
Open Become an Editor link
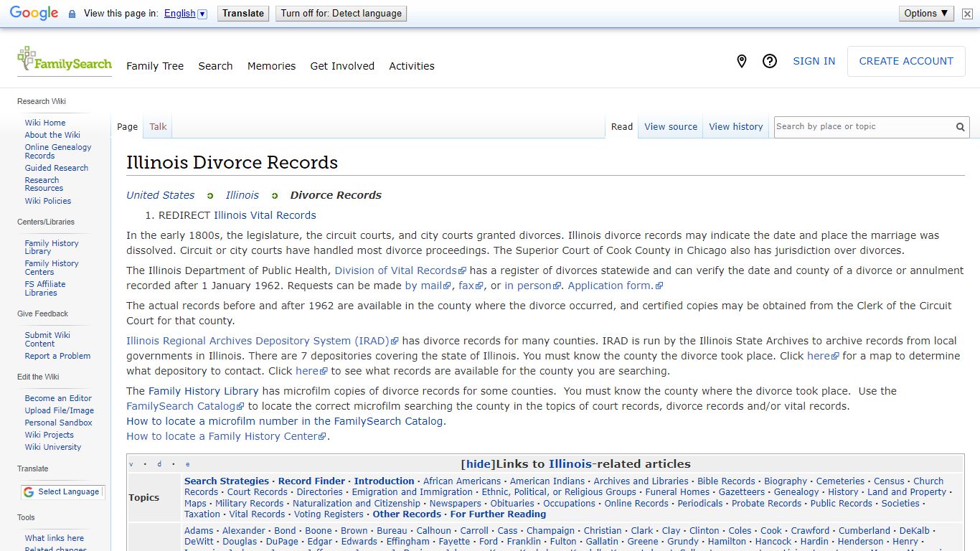point(58,398)
